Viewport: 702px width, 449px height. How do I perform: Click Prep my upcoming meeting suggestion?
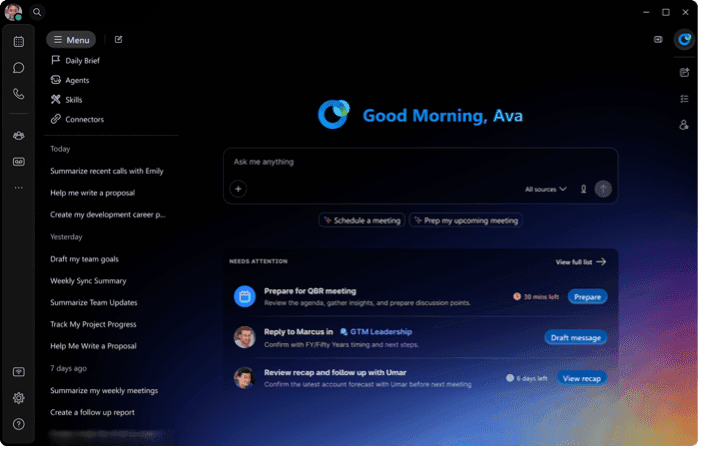[466, 221]
